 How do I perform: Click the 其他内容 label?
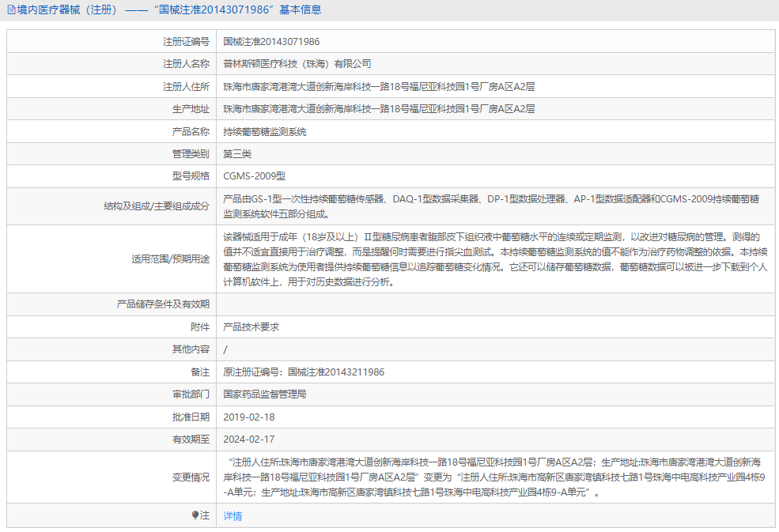pos(191,349)
